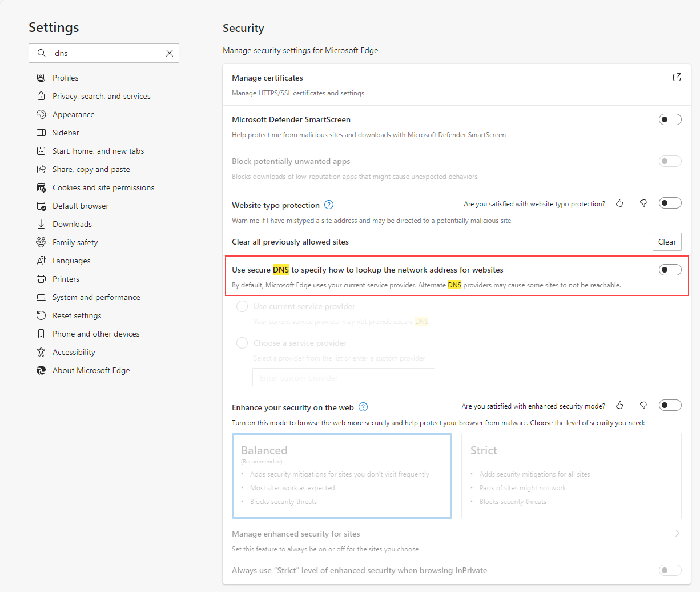Image resolution: width=700 pixels, height=592 pixels.
Task: Click the Languages icon
Action: point(41,261)
